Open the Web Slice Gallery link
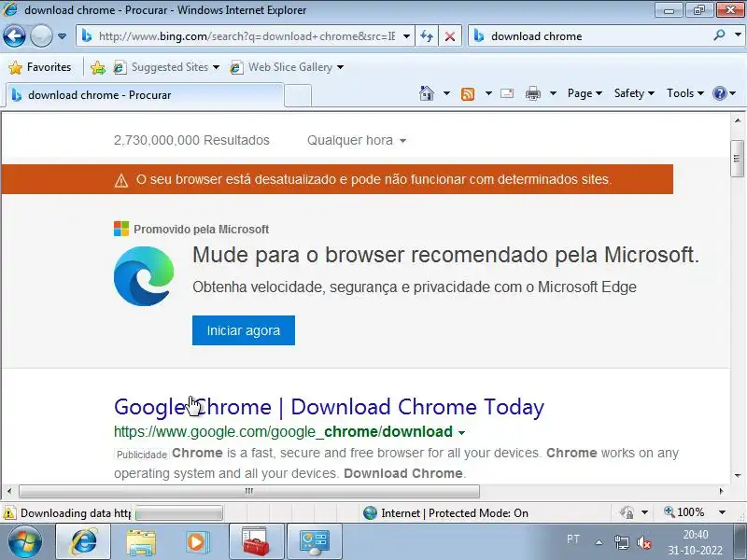Screen dimensions: 747x560 287,67
